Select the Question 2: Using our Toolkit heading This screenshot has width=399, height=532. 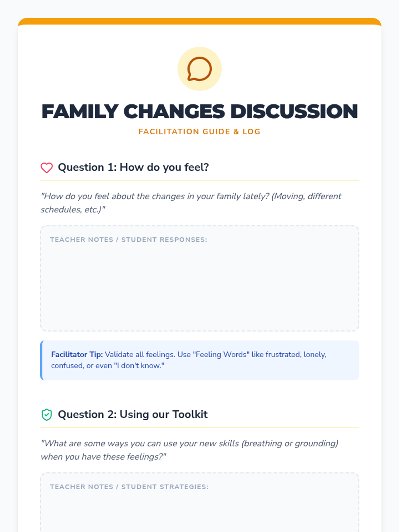[x=133, y=414]
